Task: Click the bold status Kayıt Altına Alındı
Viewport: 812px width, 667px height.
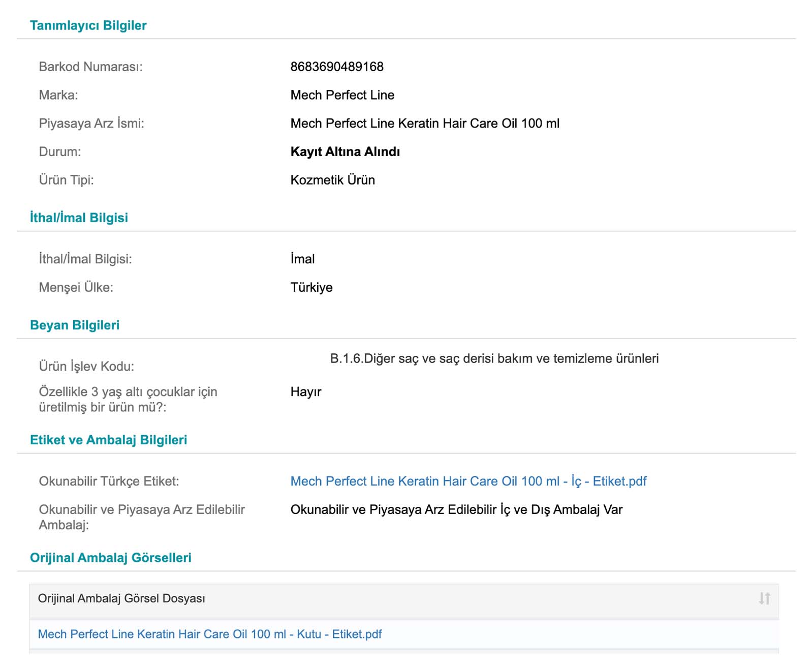Action: [345, 151]
